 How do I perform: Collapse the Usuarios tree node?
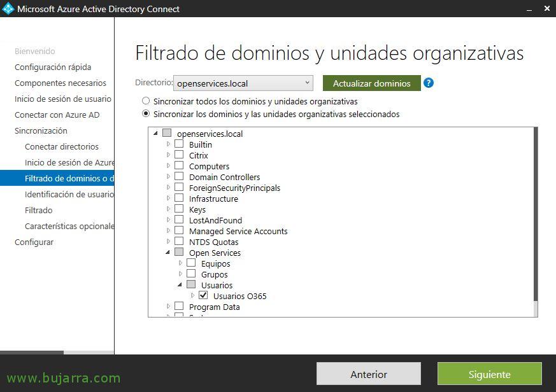coord(181,285)
